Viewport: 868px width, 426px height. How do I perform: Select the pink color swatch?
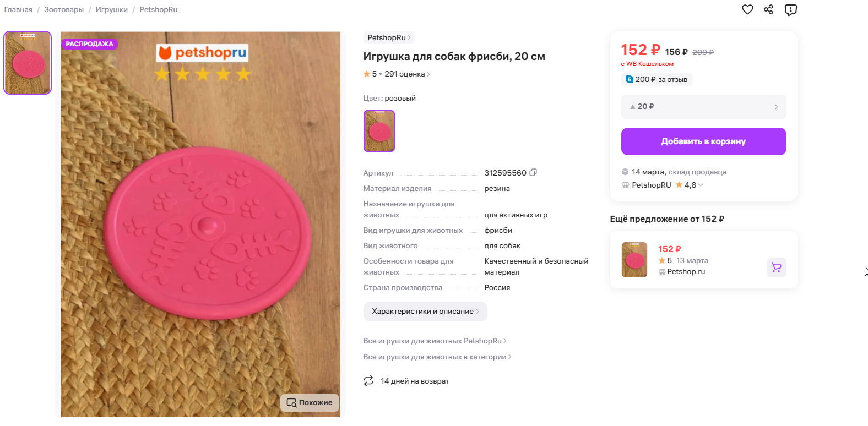point(379,131)
